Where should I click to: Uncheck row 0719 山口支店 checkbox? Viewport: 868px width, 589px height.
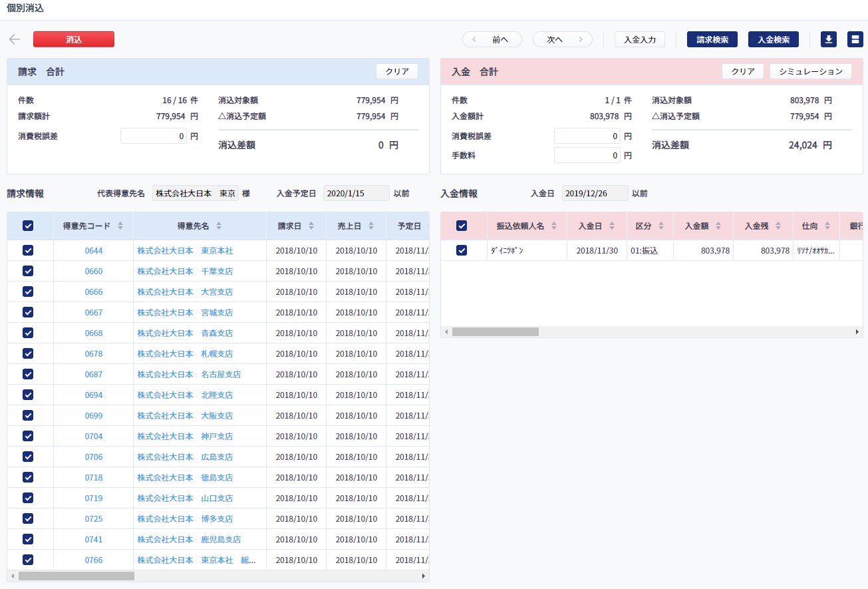[x=28, y=498]
